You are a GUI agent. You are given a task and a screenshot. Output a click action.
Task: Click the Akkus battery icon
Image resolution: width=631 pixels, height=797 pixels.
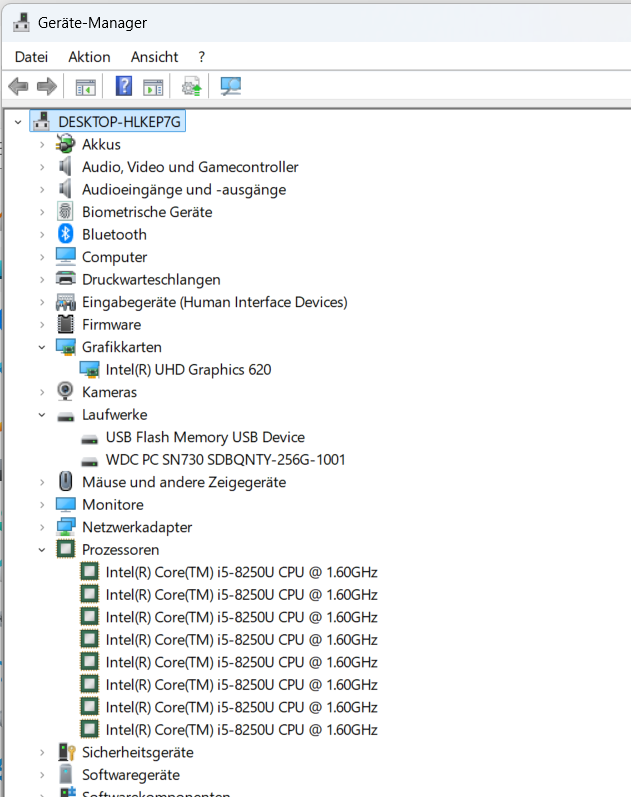66,144
